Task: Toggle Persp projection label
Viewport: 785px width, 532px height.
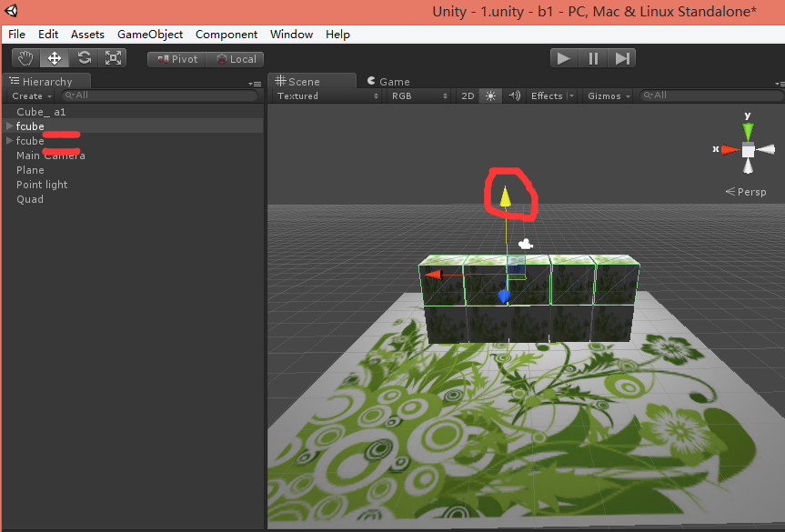Action: coord(746,192)
